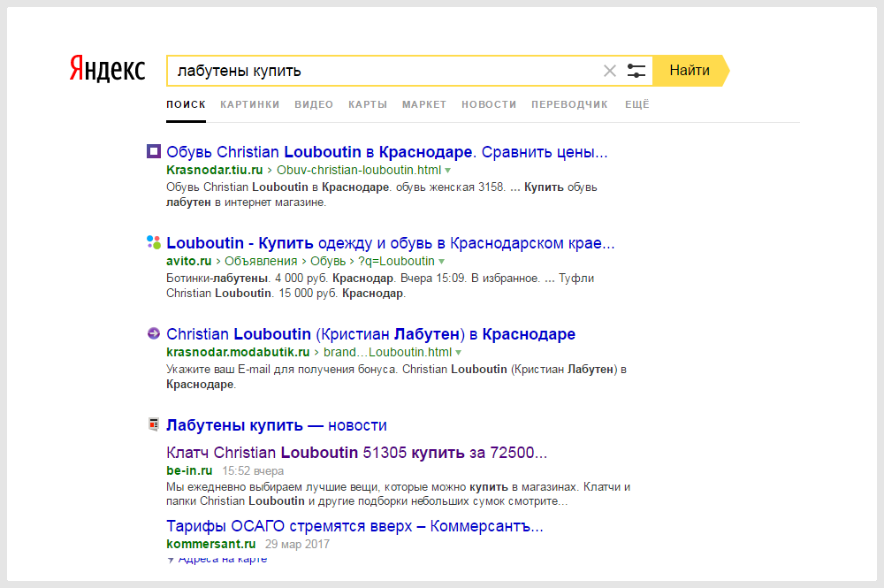Click the 15:52 вчера timestamp
884x588 pixels.
tap(253, 470)
